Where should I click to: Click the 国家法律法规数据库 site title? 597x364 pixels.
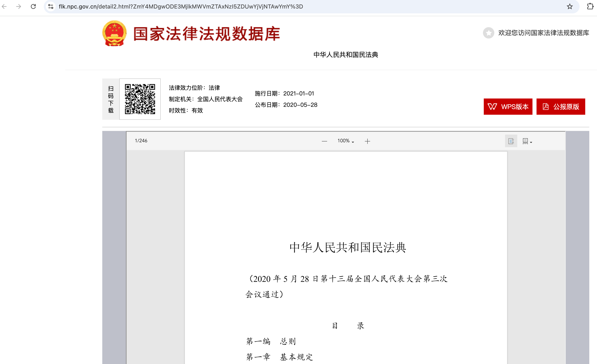(206, 34)
